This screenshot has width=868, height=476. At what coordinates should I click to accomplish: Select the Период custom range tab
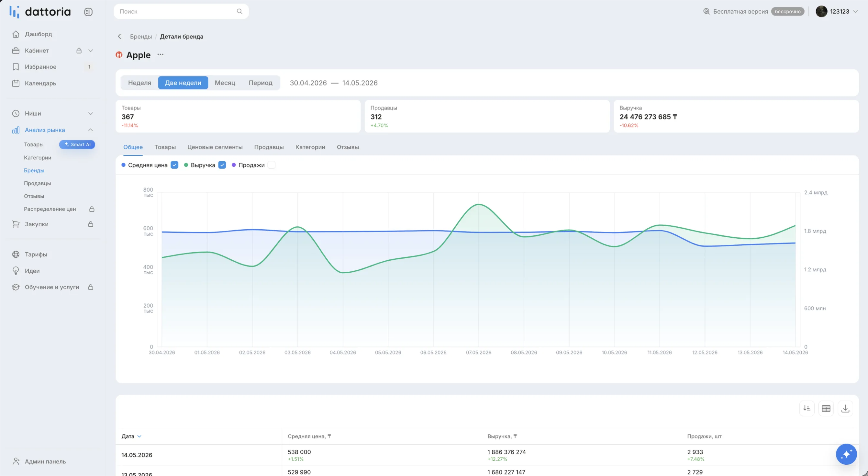(261, 83)
